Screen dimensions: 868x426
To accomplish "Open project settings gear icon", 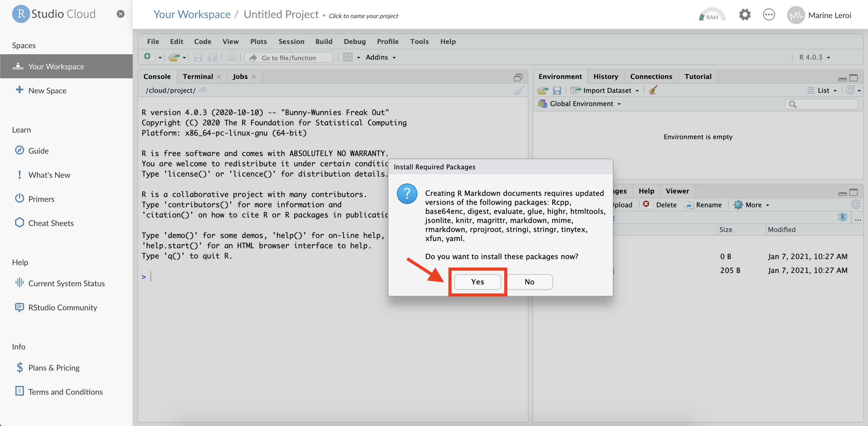I will coord(745,15).
